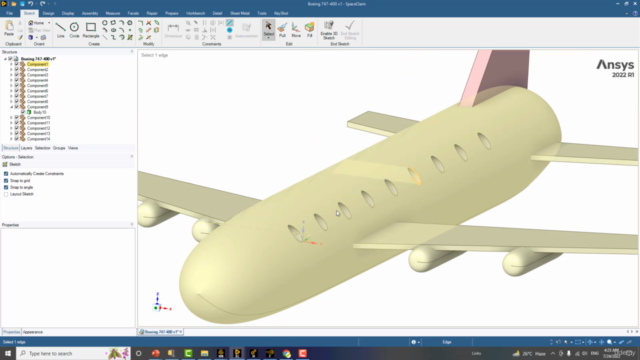This screenshot has width=640, height=360.
Task: Open the Select tool dropdown arrow
Action: pyautogui.click(x=268, y=37)
